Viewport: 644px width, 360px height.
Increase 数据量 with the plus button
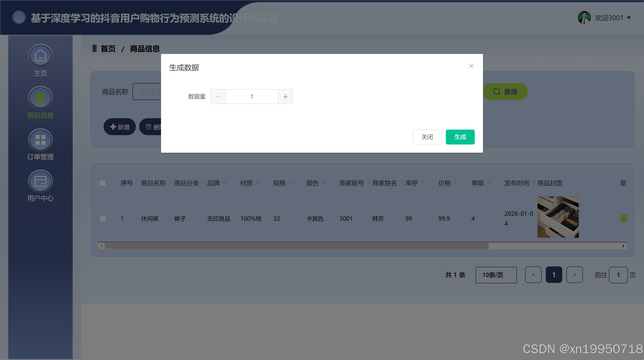coord(285,96)
